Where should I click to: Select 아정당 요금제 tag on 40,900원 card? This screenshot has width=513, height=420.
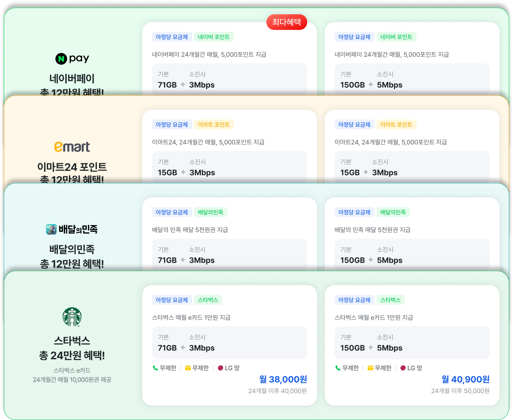coord(354,300)
